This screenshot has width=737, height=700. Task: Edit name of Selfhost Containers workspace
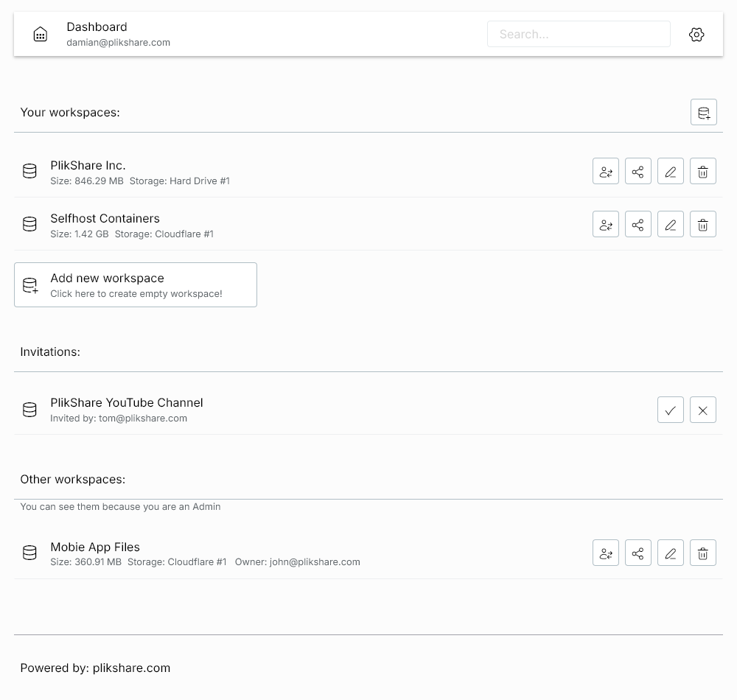point(670,224)
